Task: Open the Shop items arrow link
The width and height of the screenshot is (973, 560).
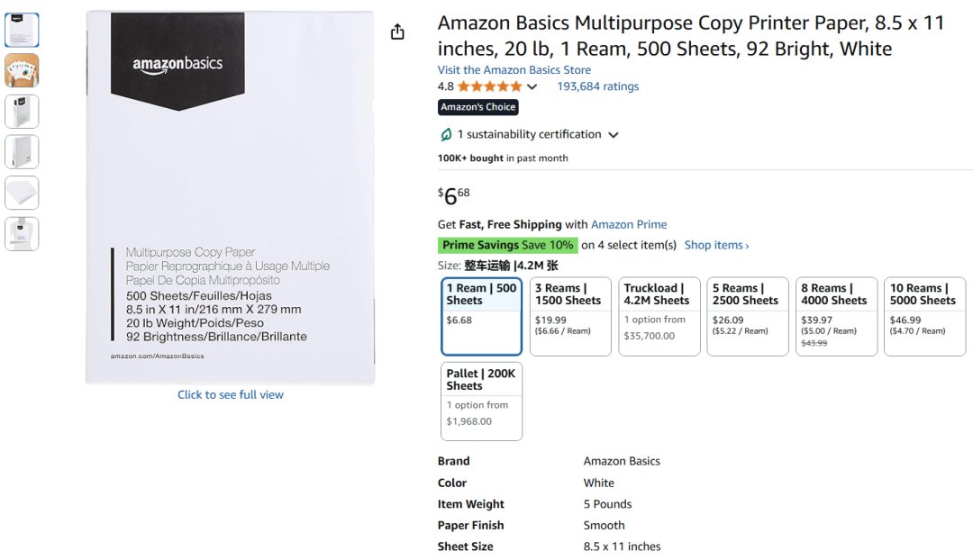Action: [x=716, y=245]
